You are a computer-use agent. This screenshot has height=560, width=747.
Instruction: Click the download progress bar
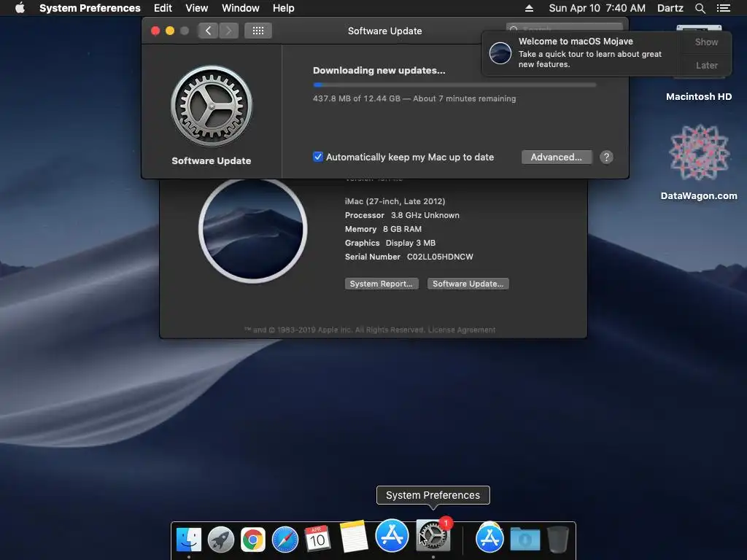[454, 85]
